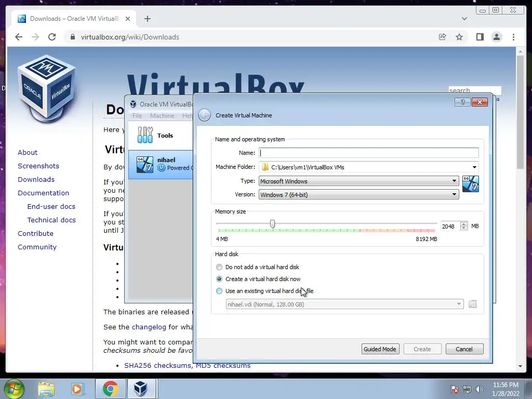Open Windows Media Player from taskbar
Screen dimensions: 532x399
coord(77,389)
